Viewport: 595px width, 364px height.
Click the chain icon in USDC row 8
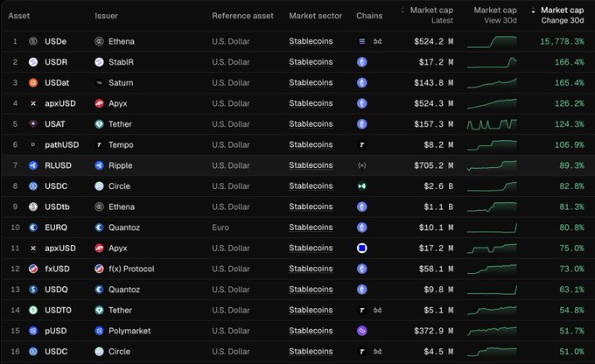coord(361,186)
